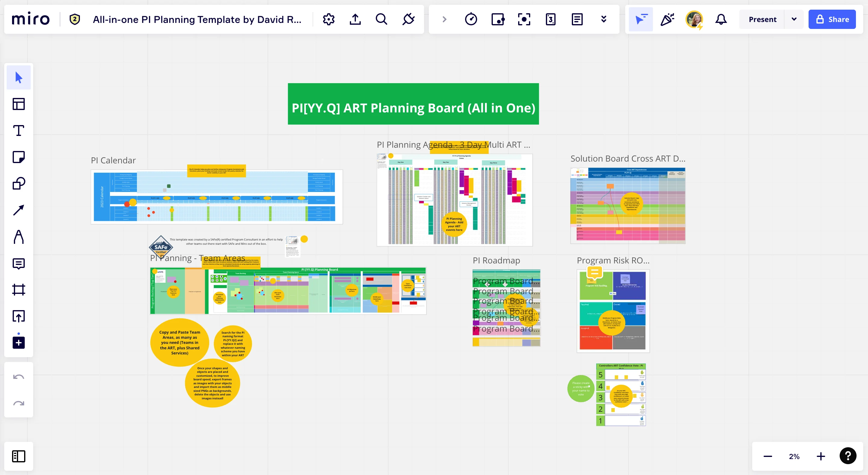868x475 pixels.
Task: Open the Upload tool in sidebar
Action: (18, 316)
